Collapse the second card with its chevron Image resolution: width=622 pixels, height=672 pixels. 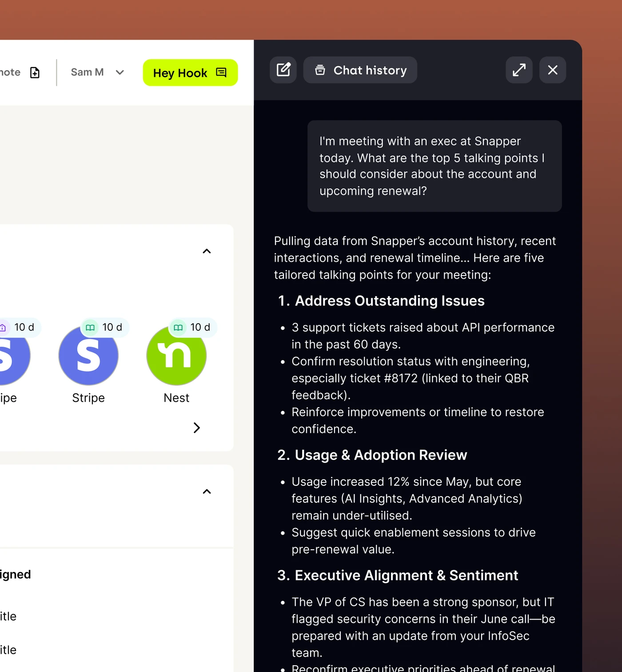pyautogui.click(x=207, y=491)
